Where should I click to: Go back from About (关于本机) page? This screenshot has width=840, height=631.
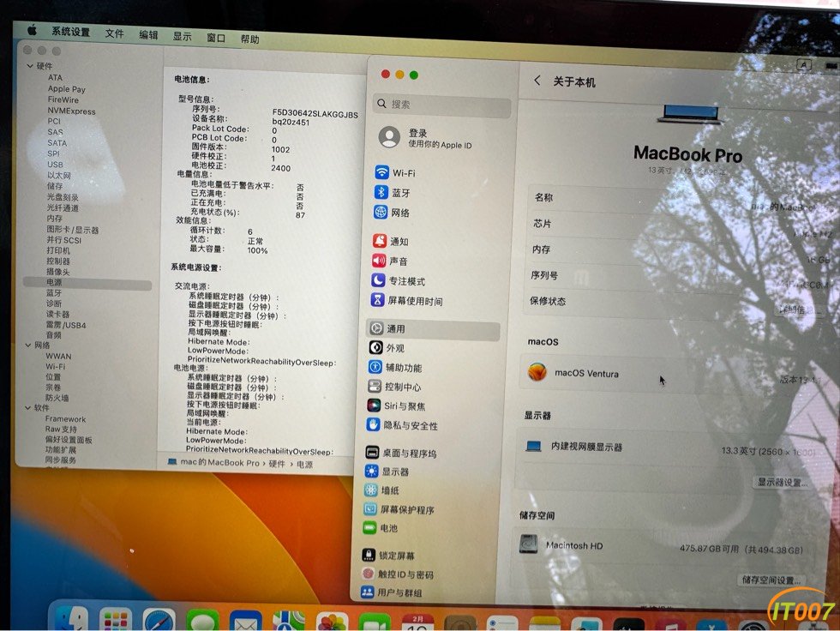click(x=537, y=81)
